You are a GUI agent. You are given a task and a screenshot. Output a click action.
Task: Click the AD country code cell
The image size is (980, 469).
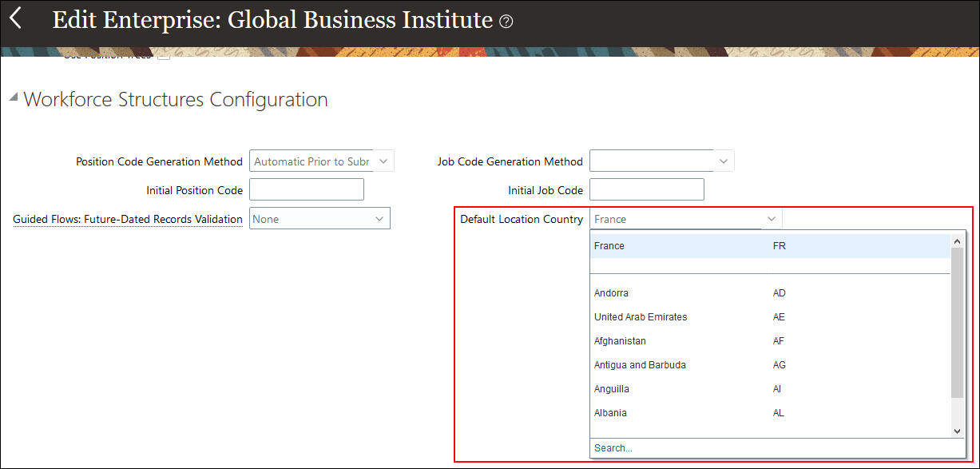(x=780, y=293)
